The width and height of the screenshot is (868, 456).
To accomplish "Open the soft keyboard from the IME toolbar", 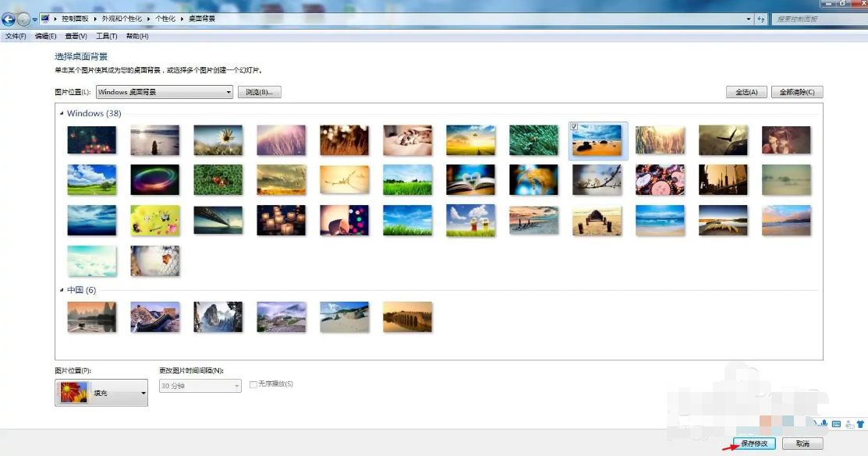I will coord(836,423).
